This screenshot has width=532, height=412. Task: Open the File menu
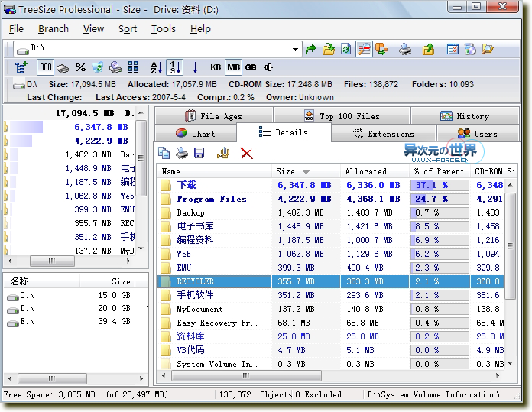point(16,29)
